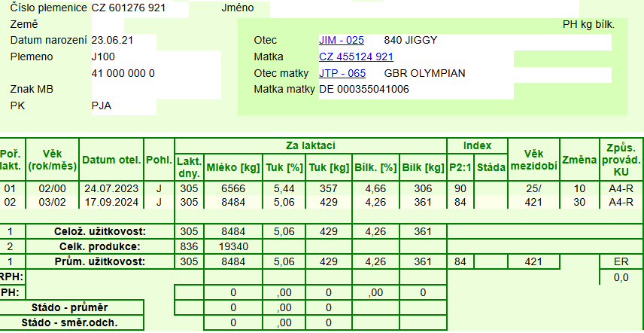Select the Věk mezidobí column header

click(533, 160)
